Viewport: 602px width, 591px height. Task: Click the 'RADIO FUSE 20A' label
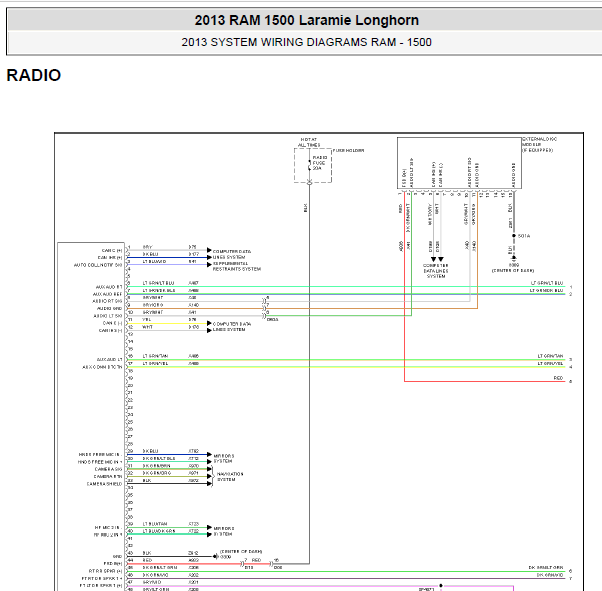[320, 163]
